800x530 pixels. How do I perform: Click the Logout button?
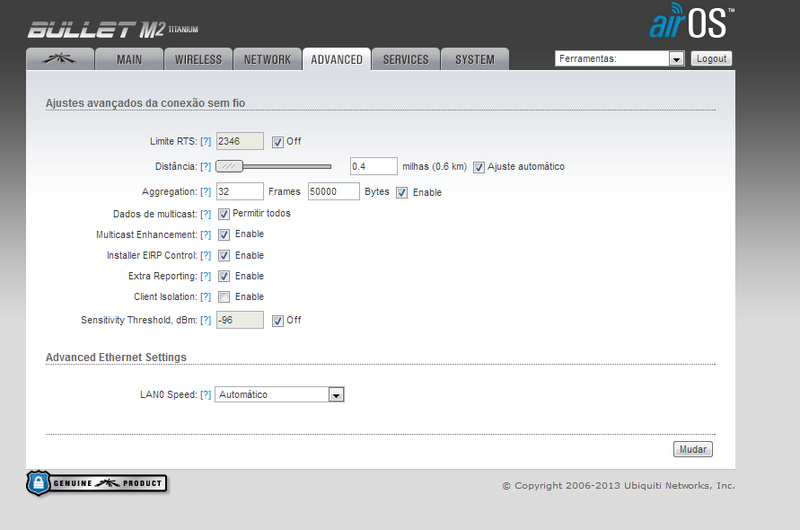[711, 59]
